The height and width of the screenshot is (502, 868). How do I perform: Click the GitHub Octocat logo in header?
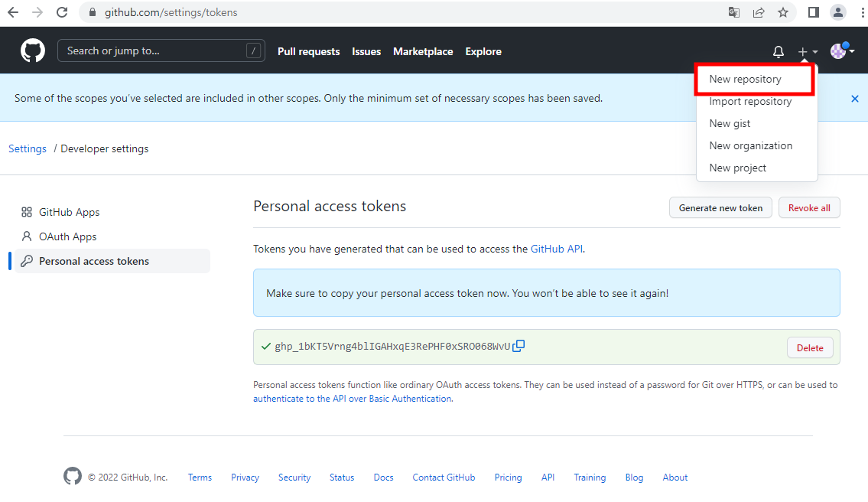coord(33,51)
